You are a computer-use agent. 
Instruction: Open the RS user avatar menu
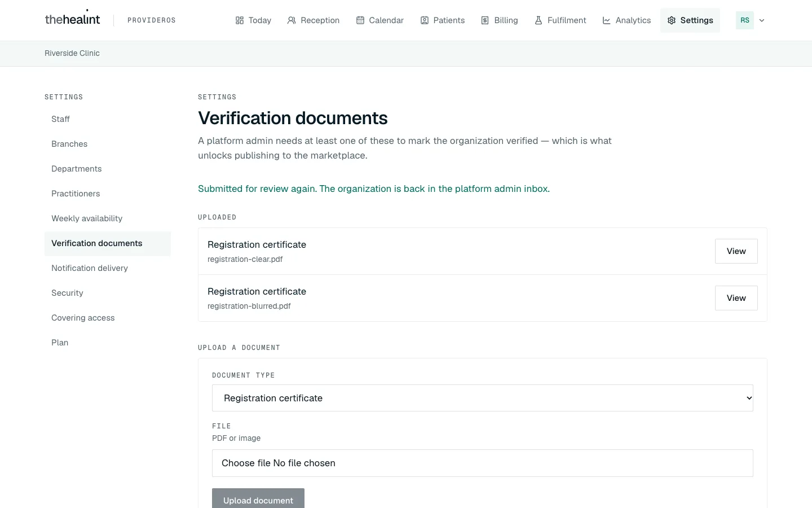pyautogui.click(x=745, y=20)
